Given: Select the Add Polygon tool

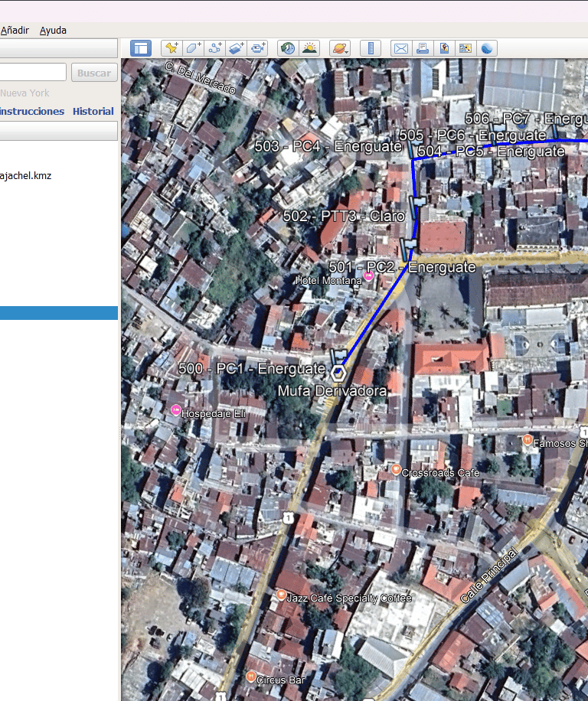Looking at the screenshot, I should click(193, 48).
